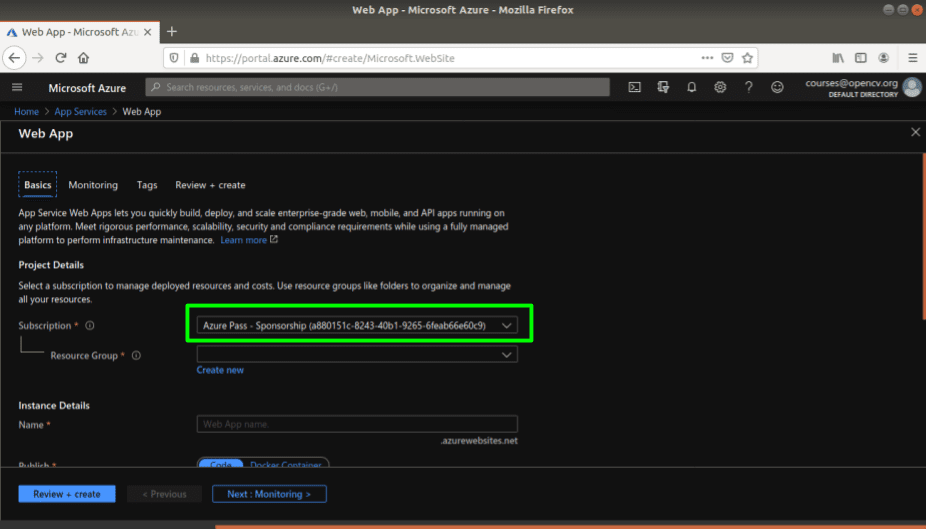Screen dimensions: 926x530
Task: Open Directory and subscription filter
Action: click(663, 87)
